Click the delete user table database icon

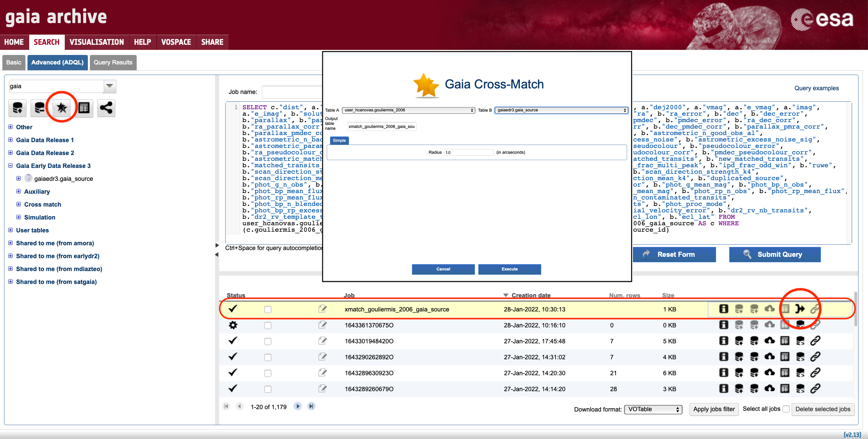[39, 108]
